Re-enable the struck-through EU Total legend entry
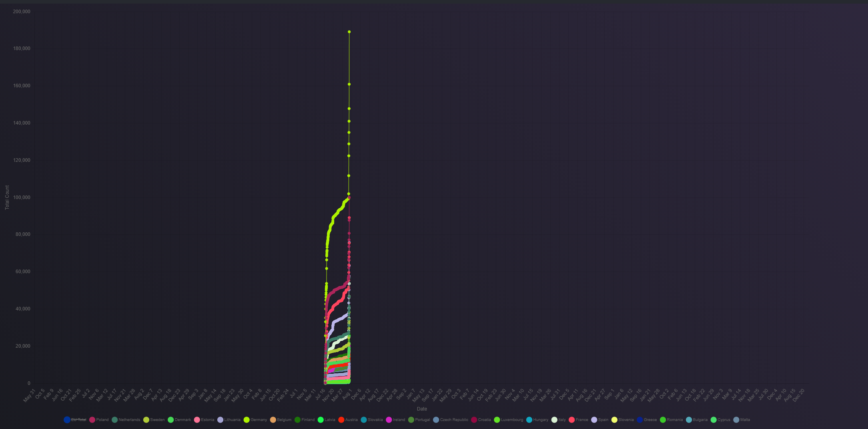This screenshot has height=429, width=868. [75, 420]
